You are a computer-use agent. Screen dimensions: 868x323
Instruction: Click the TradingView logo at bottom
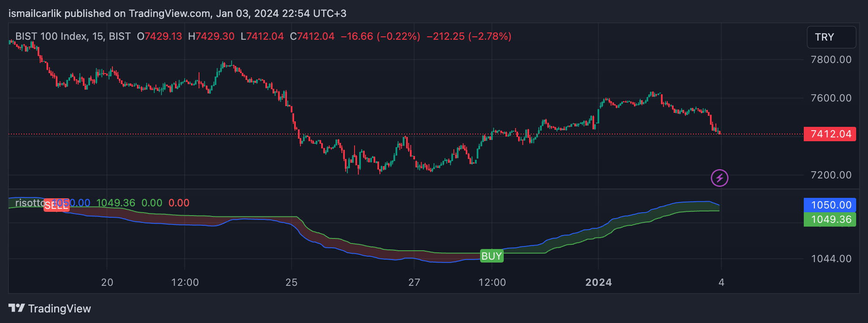(50, 309)
